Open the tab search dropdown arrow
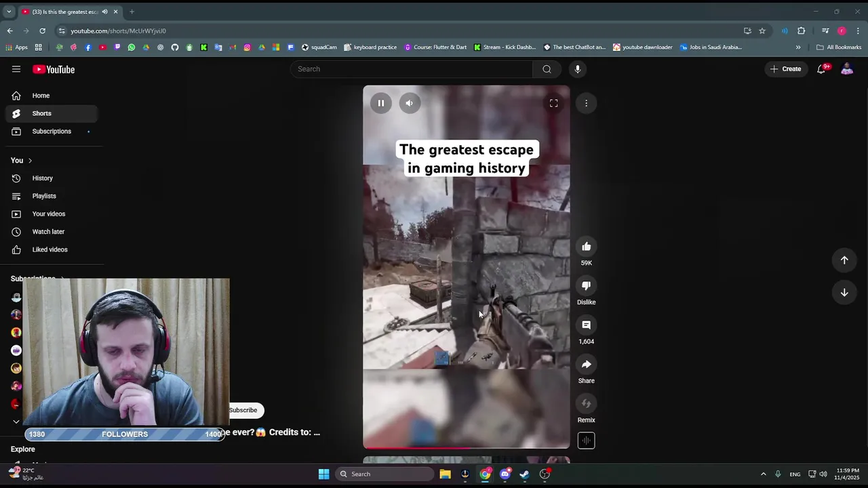This screenshot has width=868, height=488. pyautogui.click(x=9, y=12)
